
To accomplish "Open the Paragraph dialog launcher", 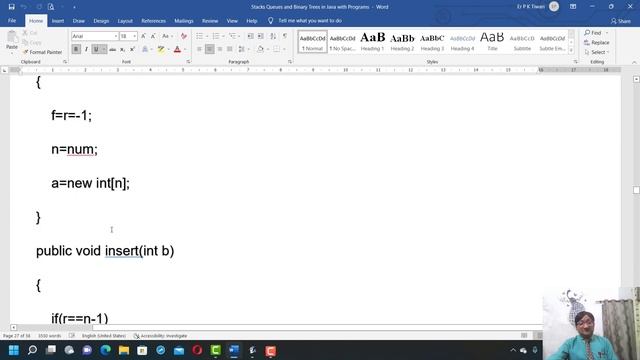I will pyautogui.click(x=290, y=62).
